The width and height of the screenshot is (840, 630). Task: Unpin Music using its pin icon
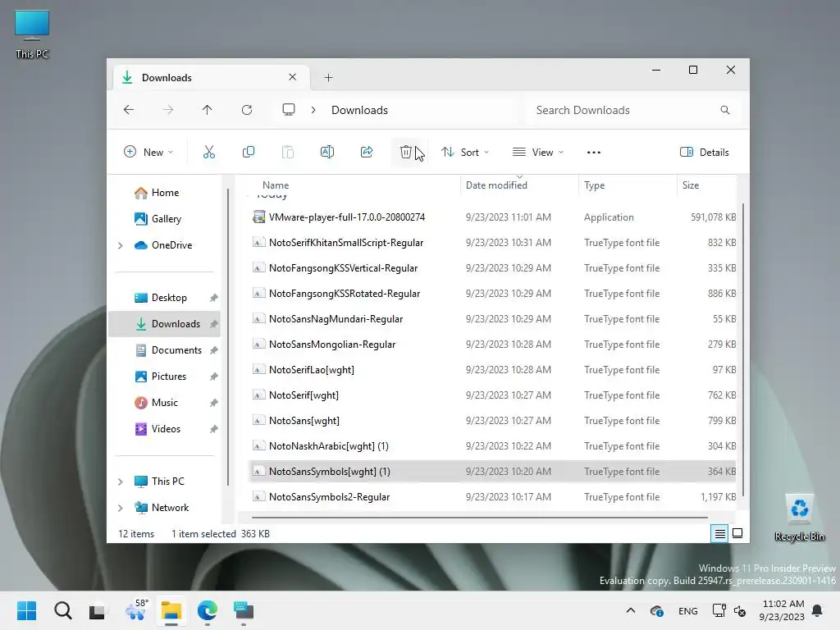[214, 403]
